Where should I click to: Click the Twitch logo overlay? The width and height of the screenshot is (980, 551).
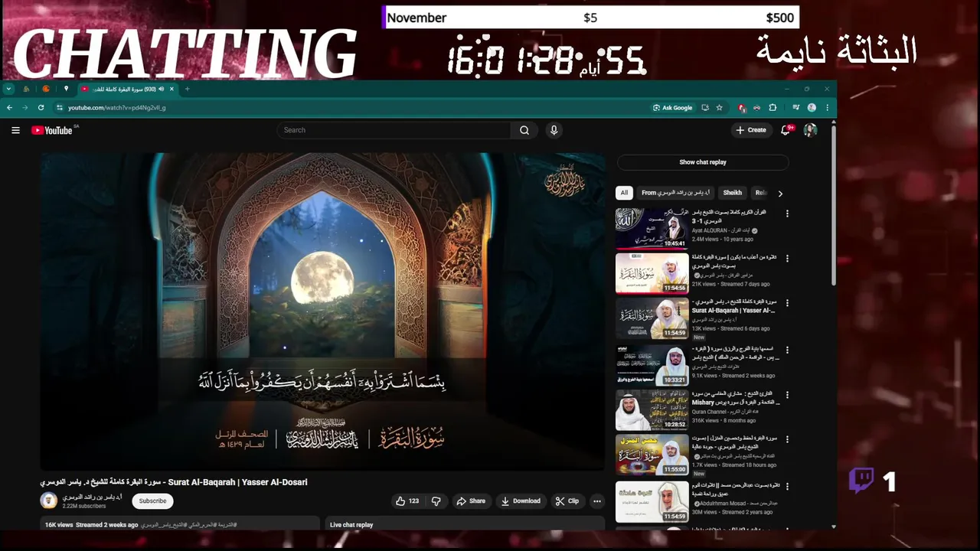point(861,481)
